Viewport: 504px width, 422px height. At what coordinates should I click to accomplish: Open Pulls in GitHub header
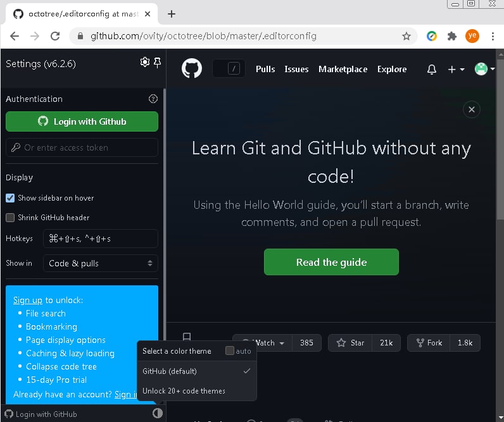(265, 69)
